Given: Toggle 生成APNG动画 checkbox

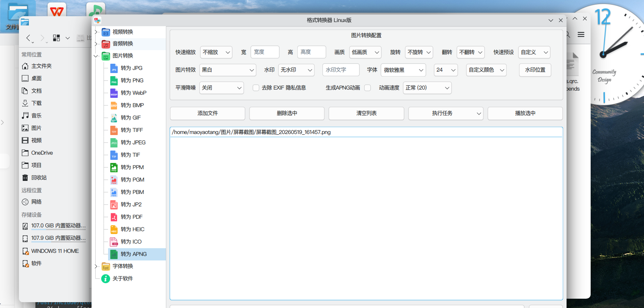Looking at the screenshot, I should (368, 88).
